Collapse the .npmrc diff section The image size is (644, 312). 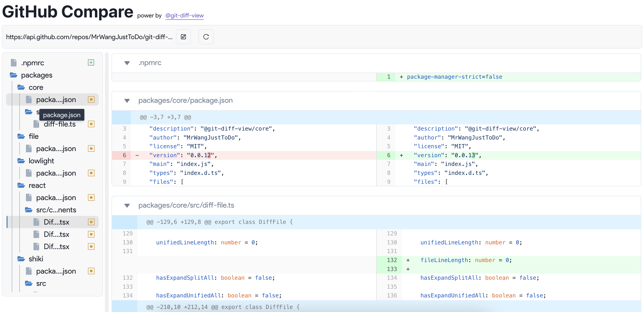tap(127, 63)
